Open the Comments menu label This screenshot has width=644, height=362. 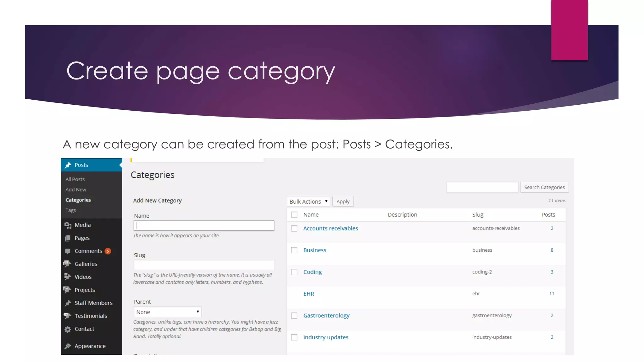click(x=88, y=251)
